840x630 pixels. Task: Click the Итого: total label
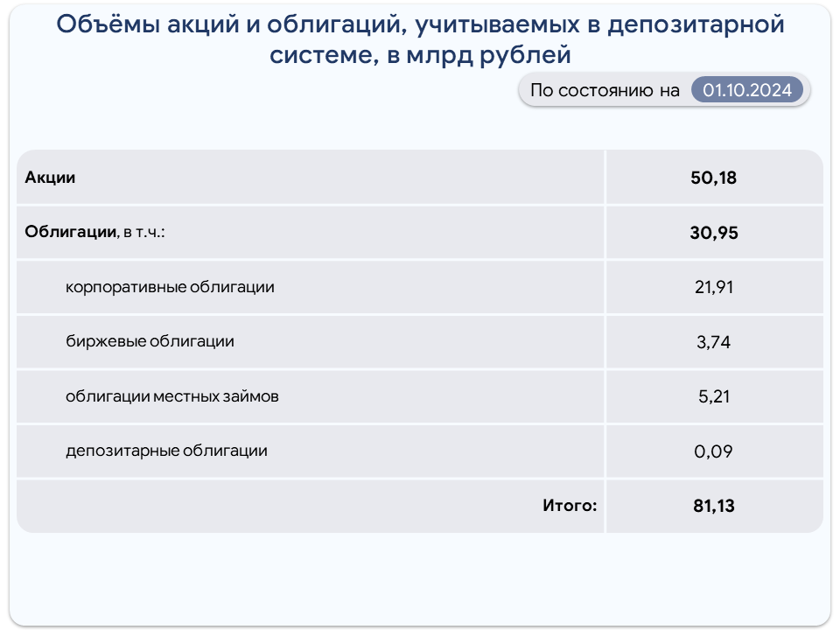[570, 505]
